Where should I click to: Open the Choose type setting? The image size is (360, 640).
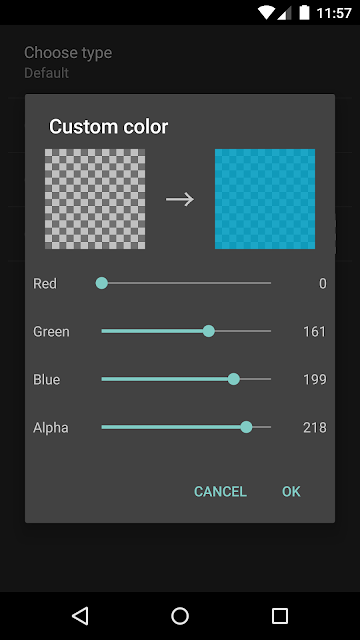tap(180, 62)
